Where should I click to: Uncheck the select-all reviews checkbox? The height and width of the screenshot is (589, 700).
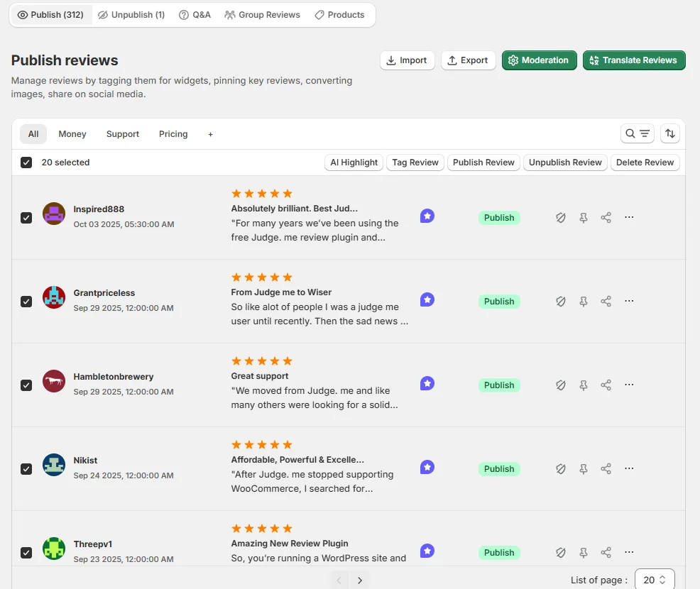26,162
